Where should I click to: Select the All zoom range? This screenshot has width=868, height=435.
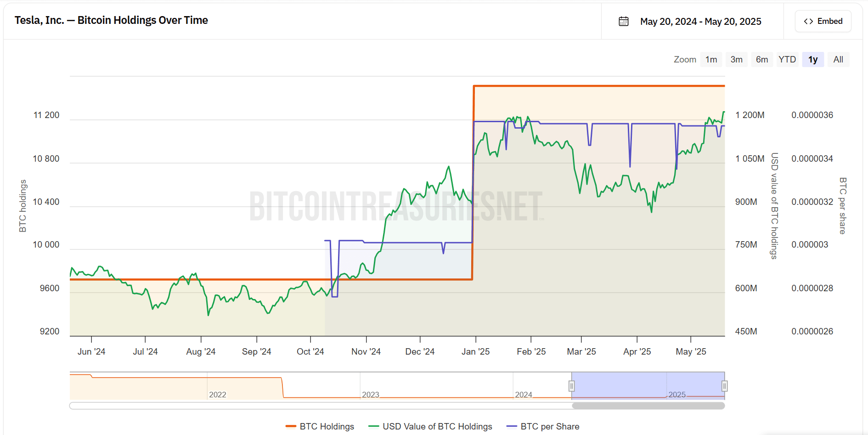pos(838,59)
